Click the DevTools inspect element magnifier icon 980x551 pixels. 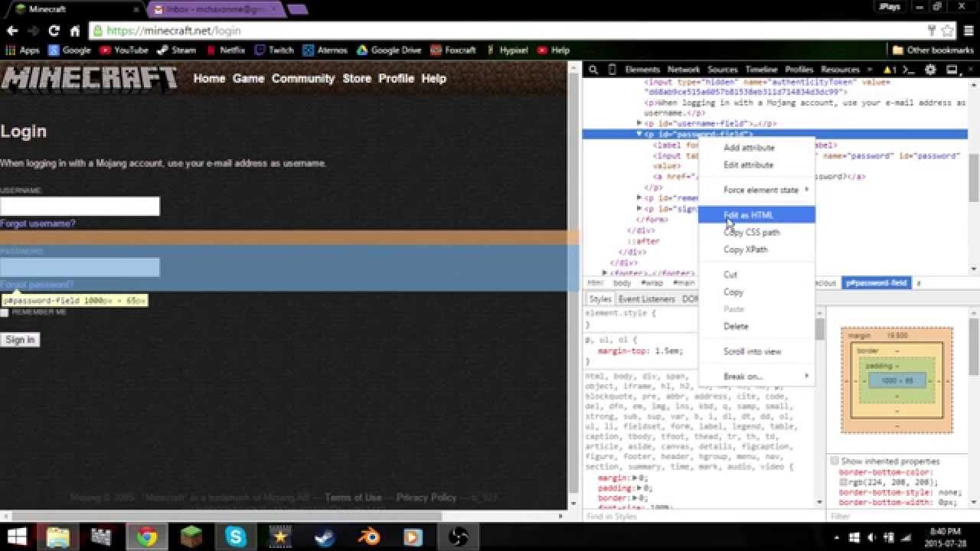point(593,69)
